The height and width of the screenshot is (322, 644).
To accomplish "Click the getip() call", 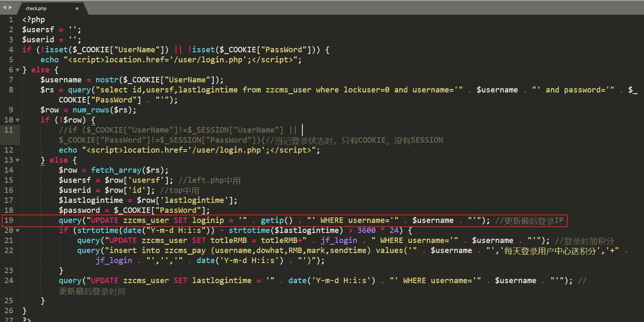I will pyautogui.click(x=277, y=220).
